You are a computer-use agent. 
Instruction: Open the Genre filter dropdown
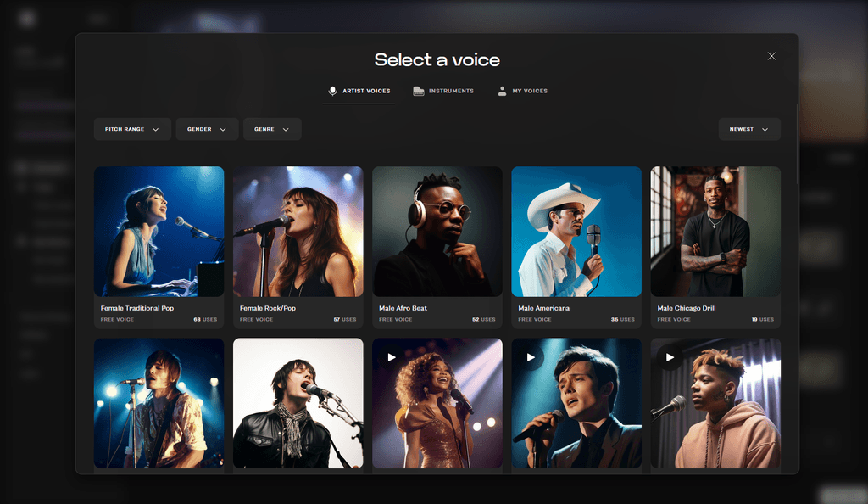(271, 129)
